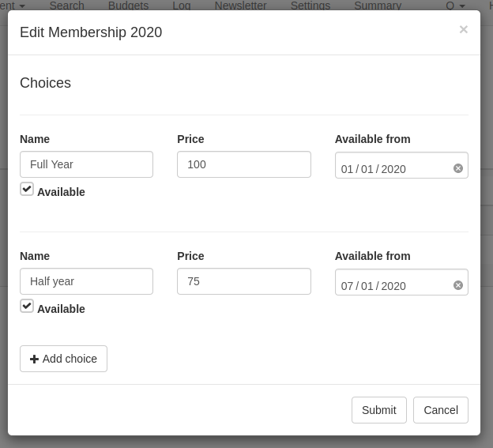Close the Edit Membership 2020 dialog

[463, 29]
